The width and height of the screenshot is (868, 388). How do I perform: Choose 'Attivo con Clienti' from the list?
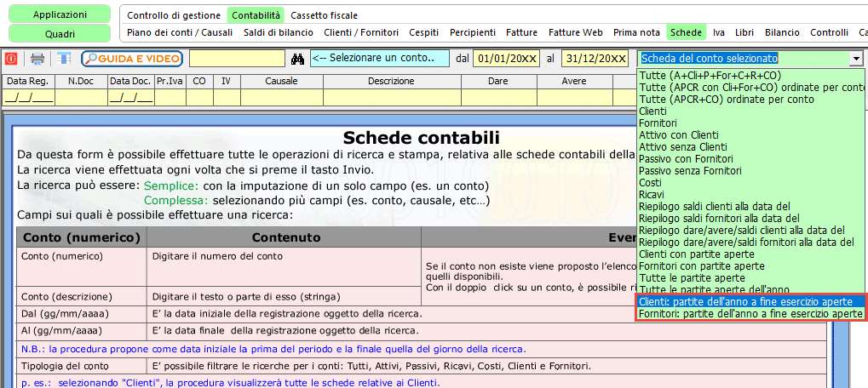pyautogui.click(x=679, y=135)
